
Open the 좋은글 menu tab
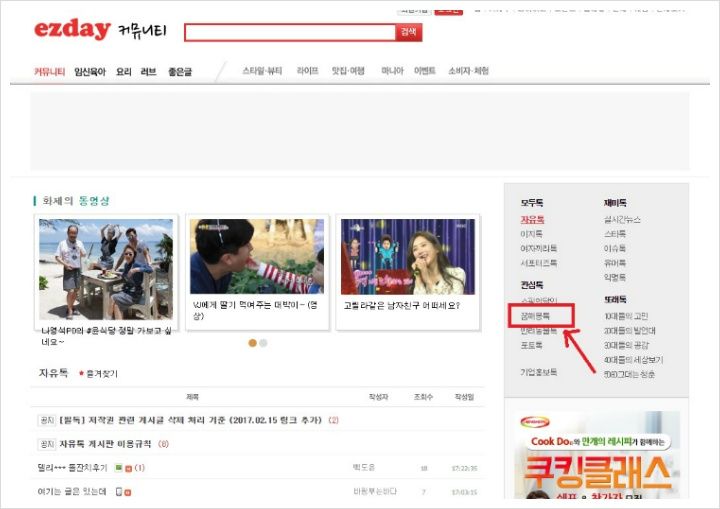tap(180, 72)
